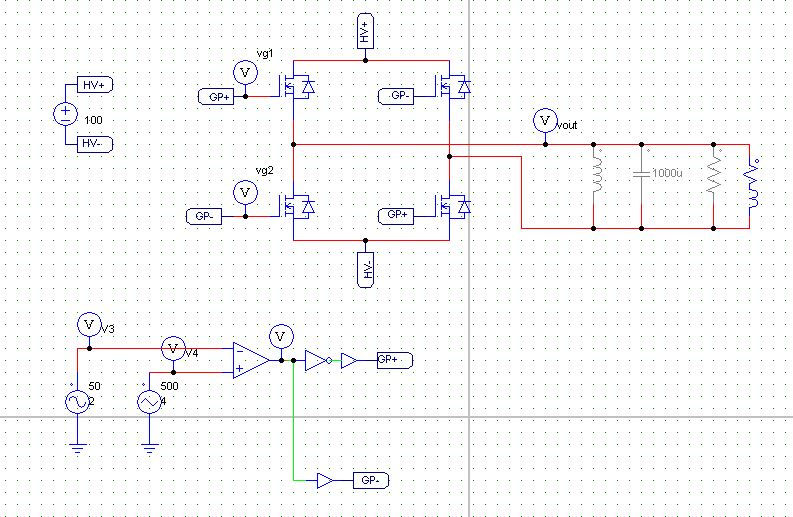Click the 'vg1' probe name text
Viewport: 793px width, 517px height.
coord(265,54)
